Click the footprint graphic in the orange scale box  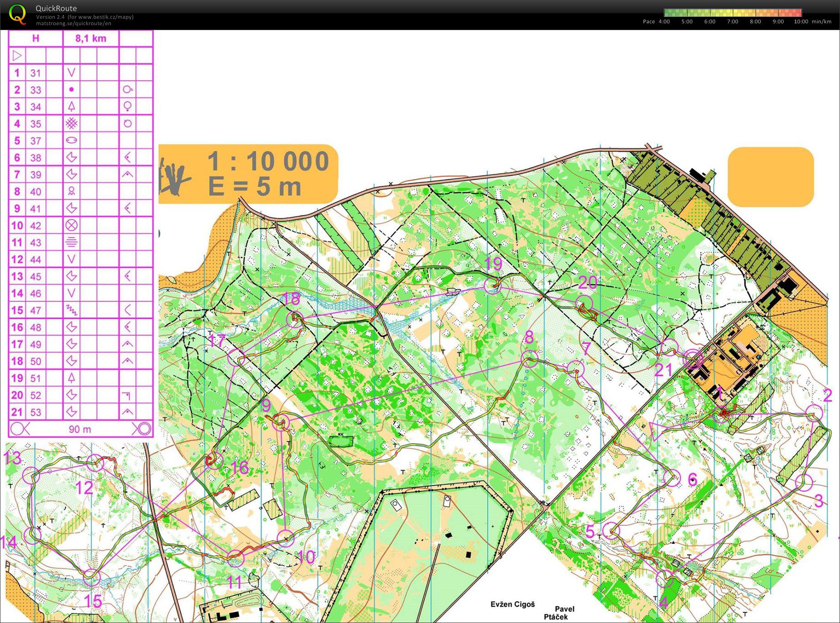click(174, 177)
